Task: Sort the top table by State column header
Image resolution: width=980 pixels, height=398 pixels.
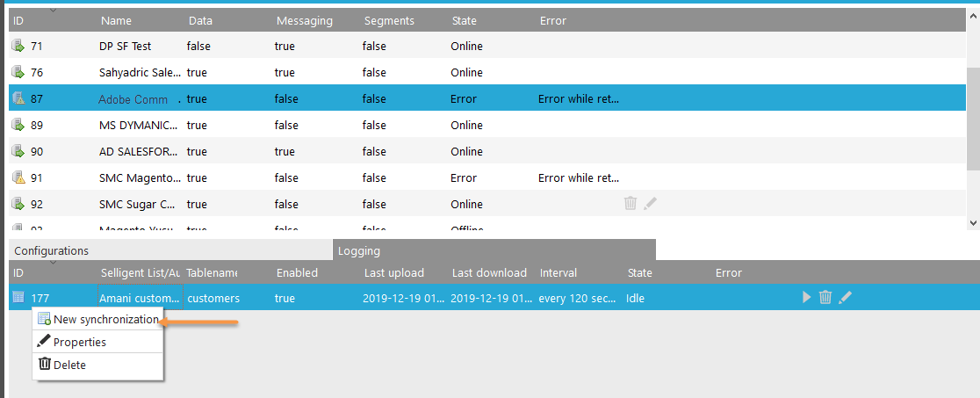Action: coord(464,20)
